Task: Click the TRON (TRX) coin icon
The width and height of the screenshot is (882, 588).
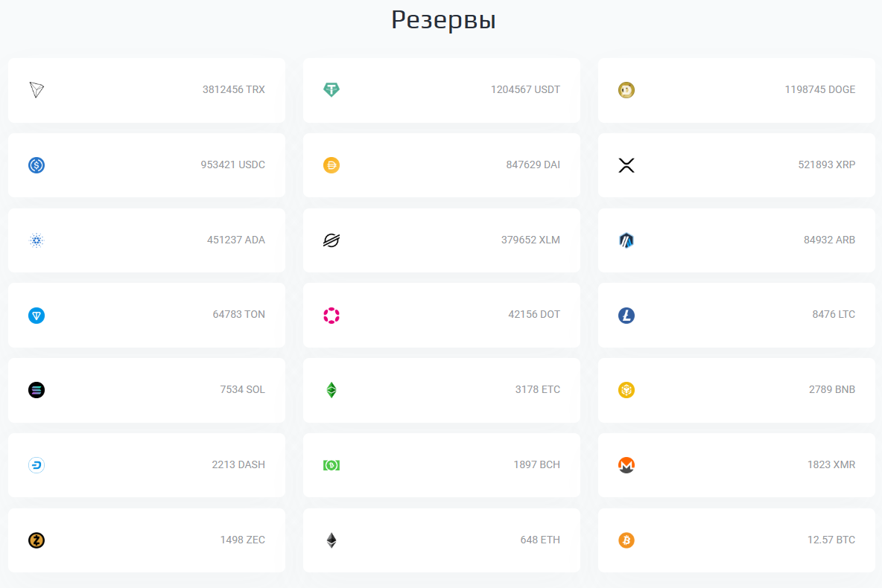Action: [37, 90]
